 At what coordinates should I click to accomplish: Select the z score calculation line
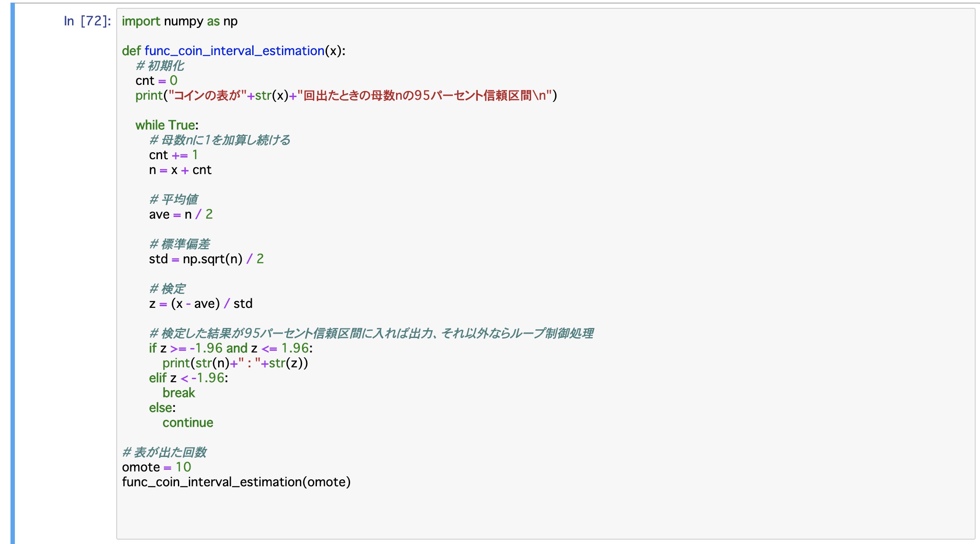point(201,303)
